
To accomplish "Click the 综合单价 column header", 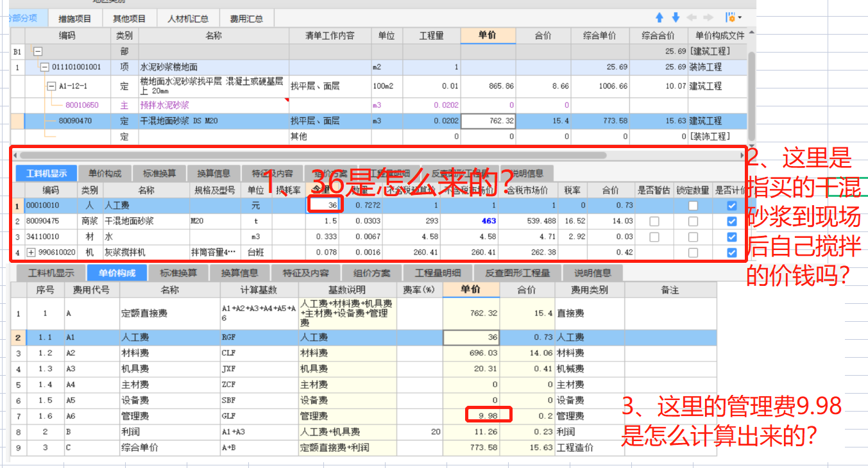I will [600, 36].
